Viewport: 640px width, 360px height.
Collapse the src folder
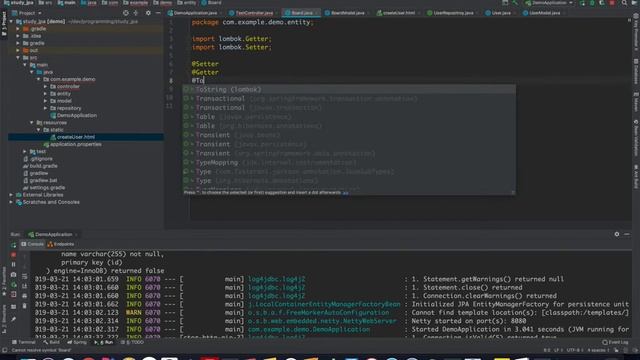pyautogui.click(x=18, y=58)
